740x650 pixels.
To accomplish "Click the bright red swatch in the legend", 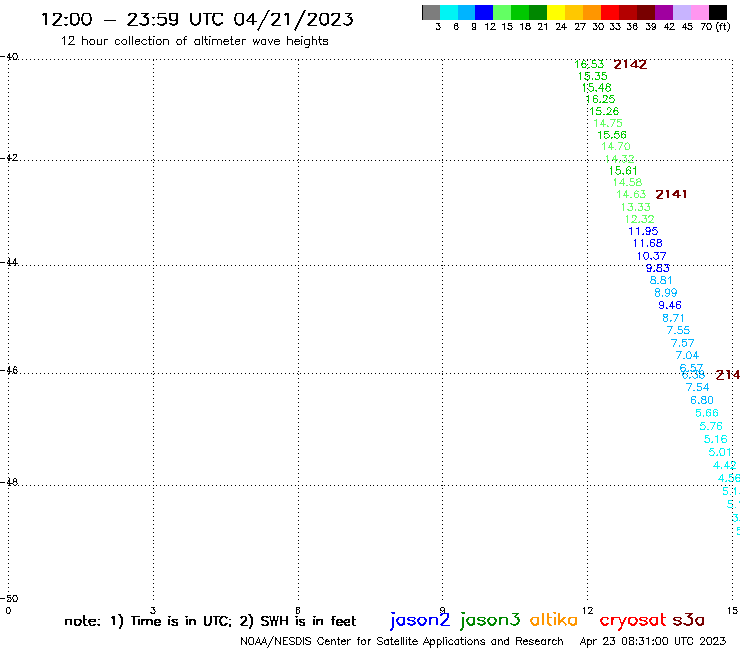I will pyautogui.click(x=610, y=12).
